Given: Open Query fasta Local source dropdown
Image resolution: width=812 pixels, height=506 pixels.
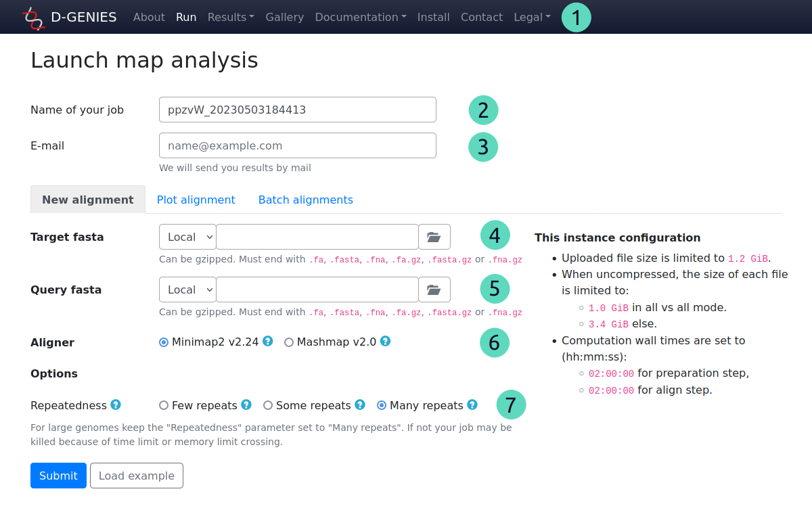Looking at the screenshot, I should point(187,290).
